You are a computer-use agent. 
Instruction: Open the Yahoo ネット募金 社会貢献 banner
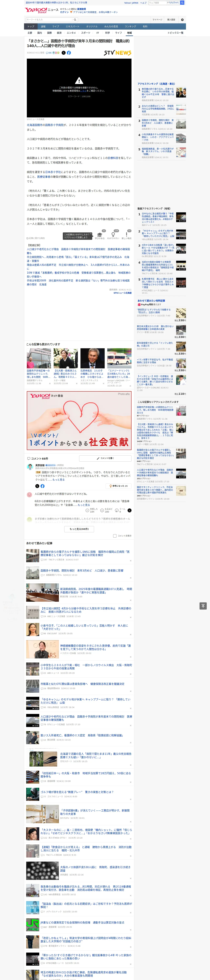point(79,420)
